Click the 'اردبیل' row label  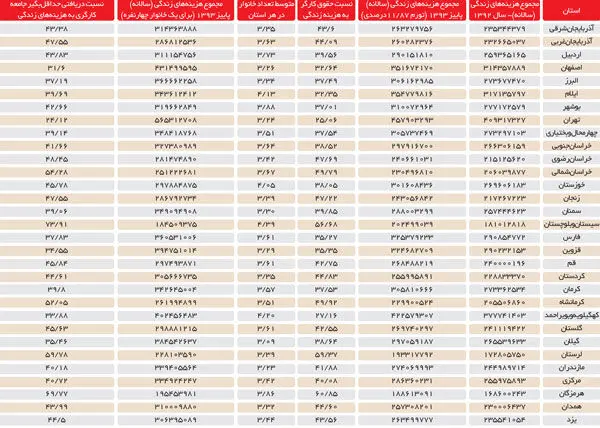click(571, 55)
